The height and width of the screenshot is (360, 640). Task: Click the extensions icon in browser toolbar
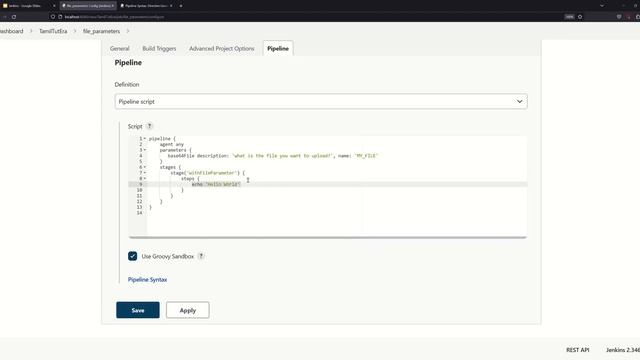tap(637, 17)
